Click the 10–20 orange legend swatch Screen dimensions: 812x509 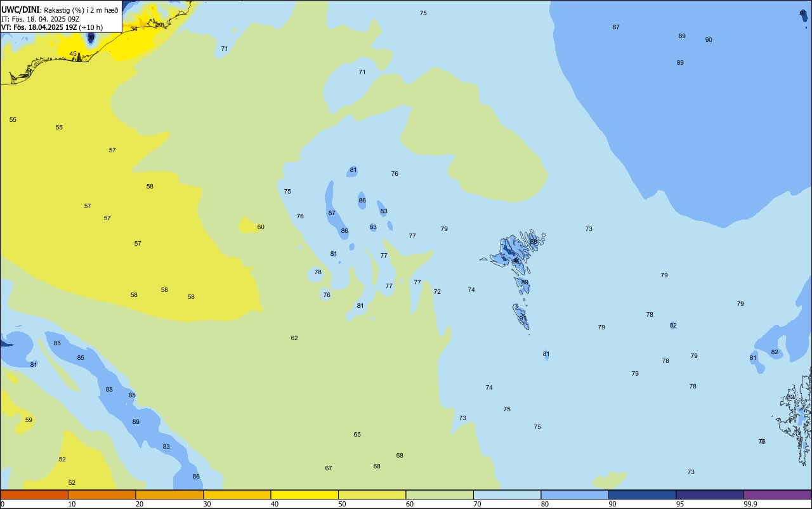click(101, 495)
